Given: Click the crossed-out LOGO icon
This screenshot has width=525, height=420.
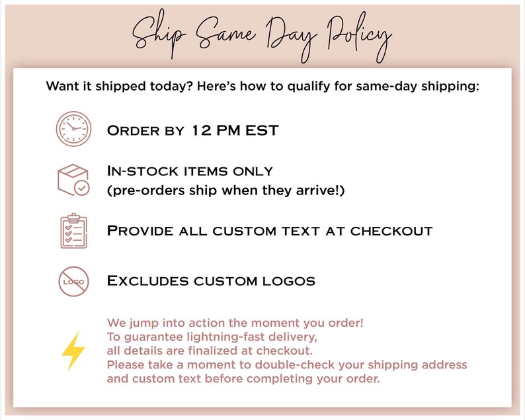Looking at the screenshot, I should tap(73, 281).
